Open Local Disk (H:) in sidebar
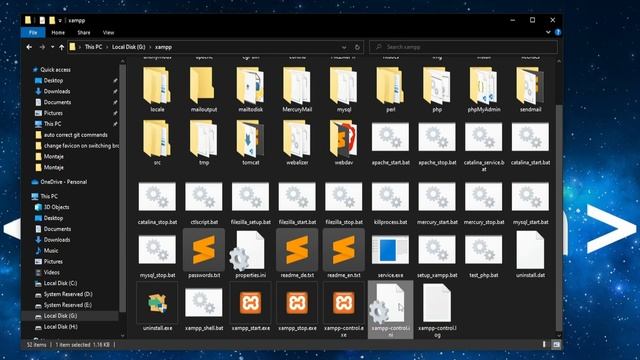The width and height of the screenshot is (640, 360). 60,327
